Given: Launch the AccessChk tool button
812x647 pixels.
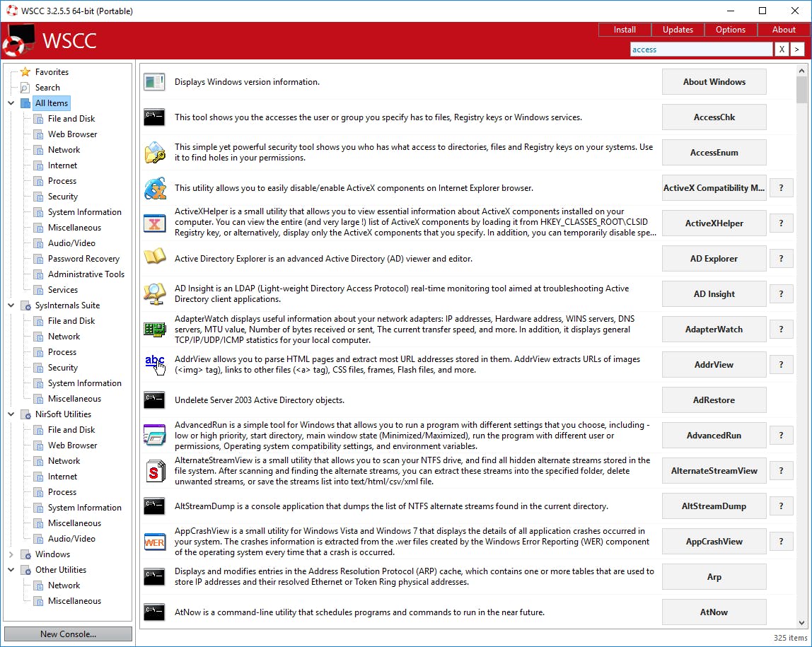Looking at the screenshot, I should click(x=714, y=117).
